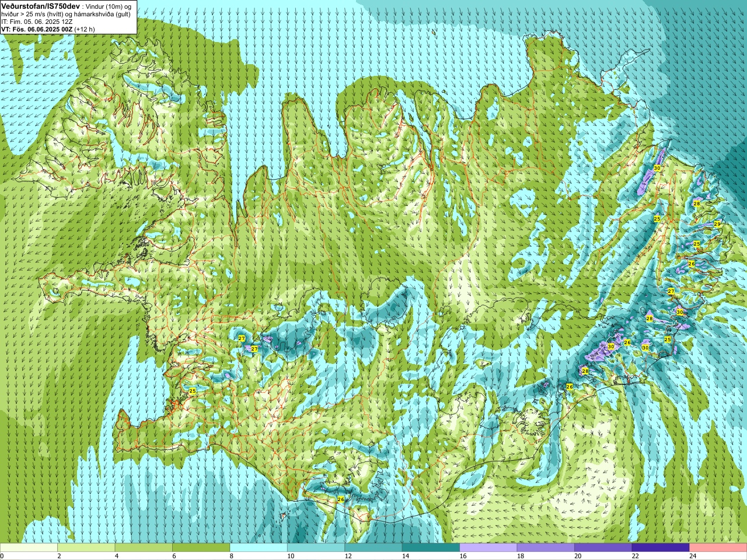Click the 16–18 m/s lavender legend swatch
This screenshot has height=560, width=747.
click(488, 548)
